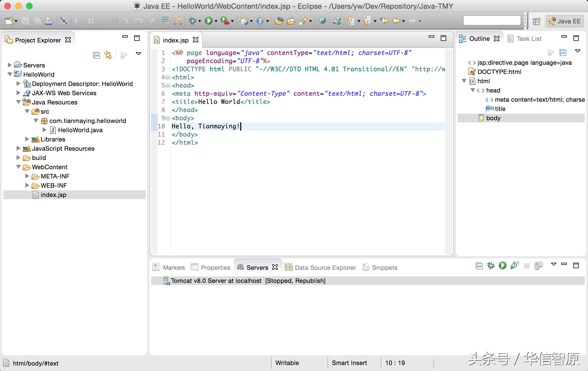Click the Open Perspective icon
Screen dimensions: 588x371
click(536, 21)
